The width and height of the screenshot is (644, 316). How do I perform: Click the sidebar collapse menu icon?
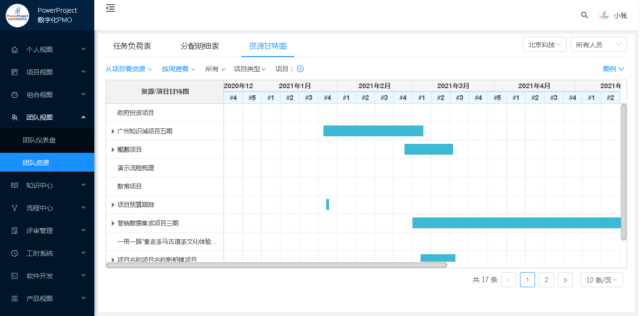tap(110, 8)
